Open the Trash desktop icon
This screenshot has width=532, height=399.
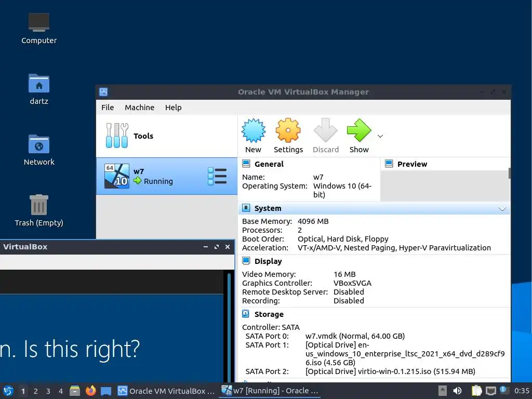coord(38,205)
